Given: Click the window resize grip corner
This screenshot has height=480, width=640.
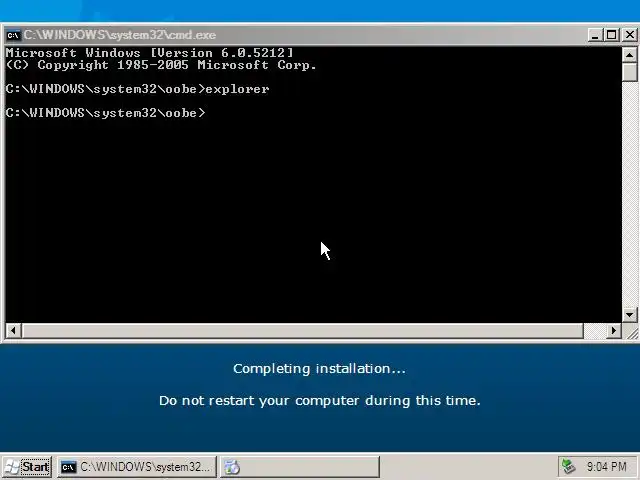Looking at the screenshot, I should click(631, 333).
